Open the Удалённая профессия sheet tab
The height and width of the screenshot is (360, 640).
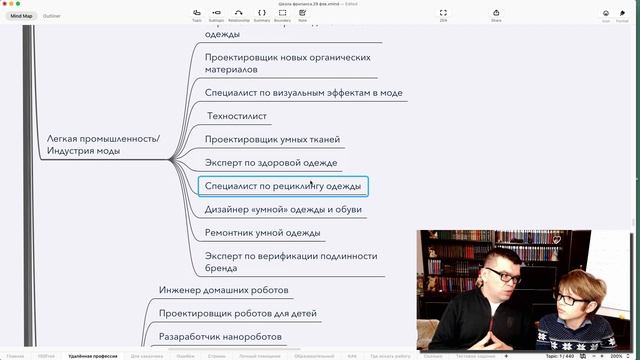(x=93, y=356)
